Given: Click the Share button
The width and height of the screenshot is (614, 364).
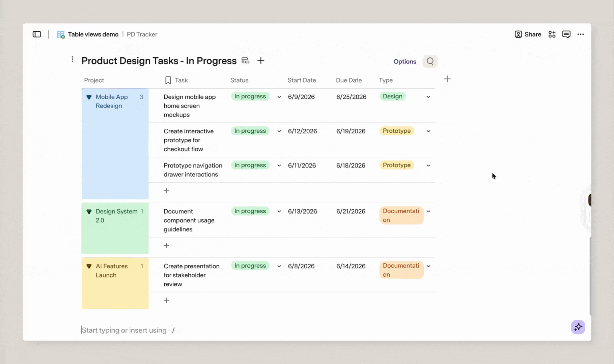Looking at the screenshot, I should [x=528, y=34].
